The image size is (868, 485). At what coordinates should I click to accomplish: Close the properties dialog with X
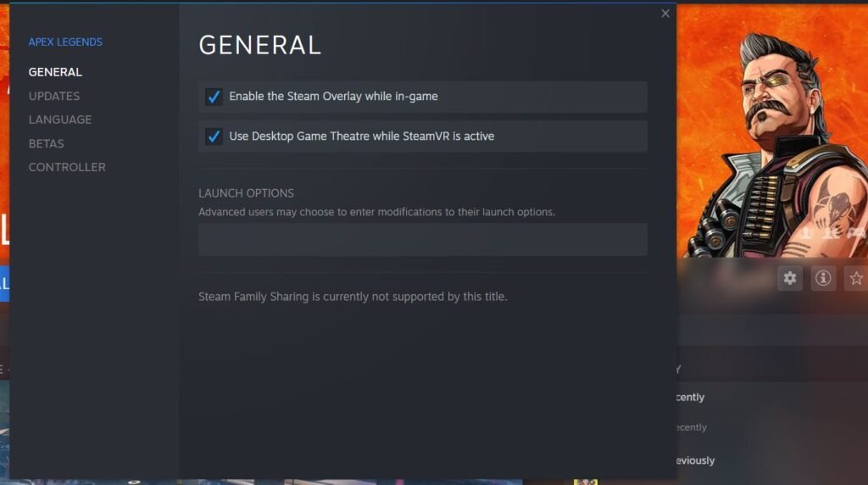click(x=665, y=14)
